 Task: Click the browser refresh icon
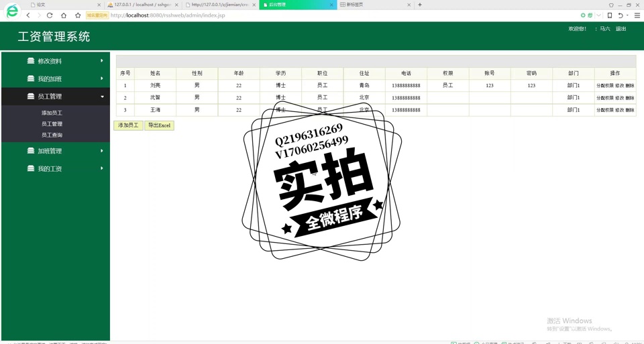(x=50, y=15)
